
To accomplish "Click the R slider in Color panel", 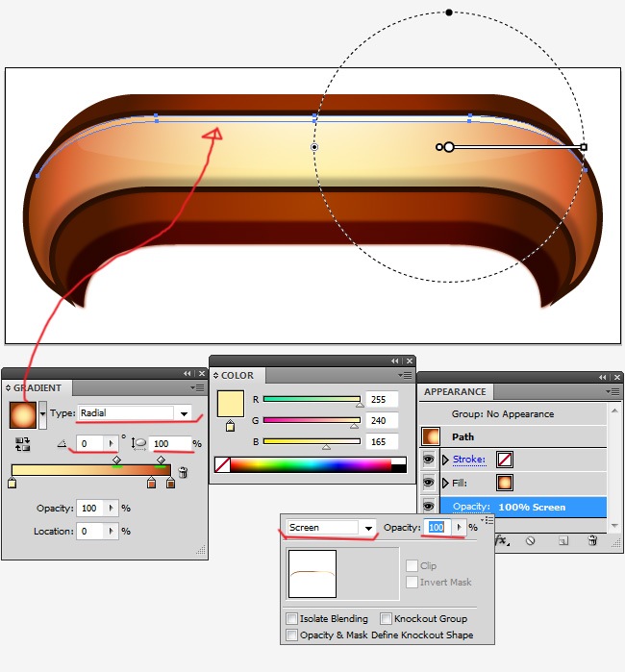I will point(312,399).
